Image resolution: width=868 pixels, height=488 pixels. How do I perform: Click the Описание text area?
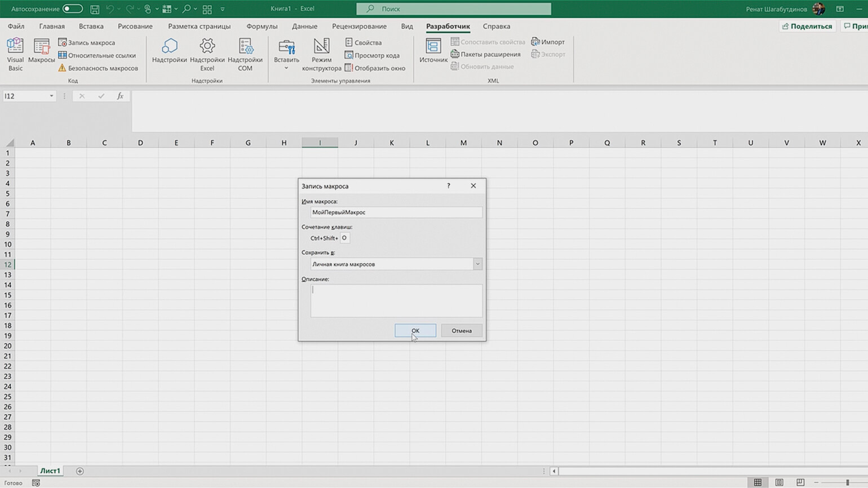pos(396,300)
